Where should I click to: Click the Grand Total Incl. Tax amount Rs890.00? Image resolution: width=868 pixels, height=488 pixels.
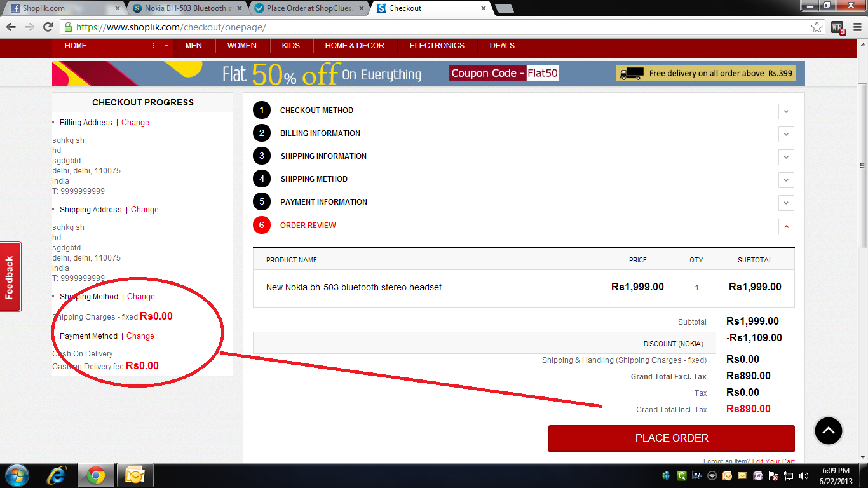pos(749,409)
